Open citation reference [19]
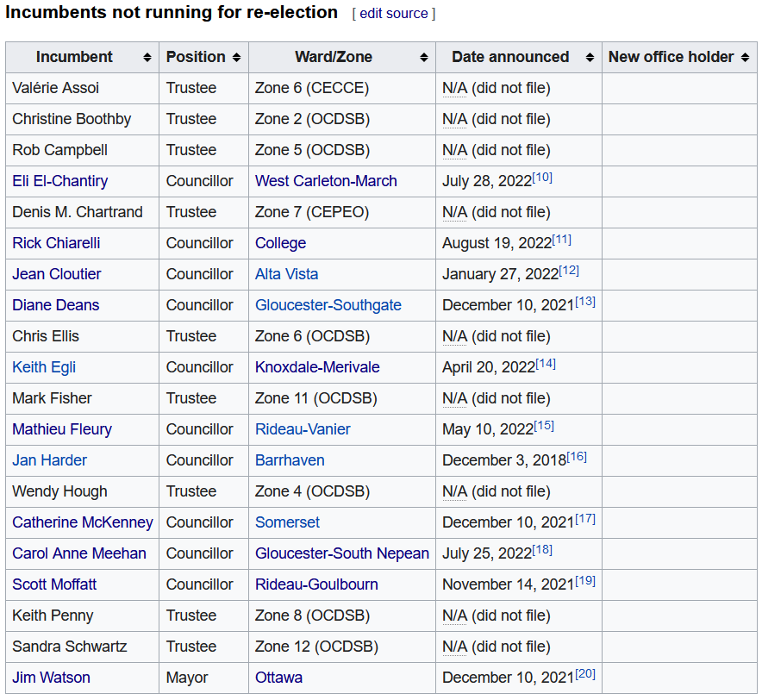The width and height of the screenshot is (762, 700). click(585, 581)
